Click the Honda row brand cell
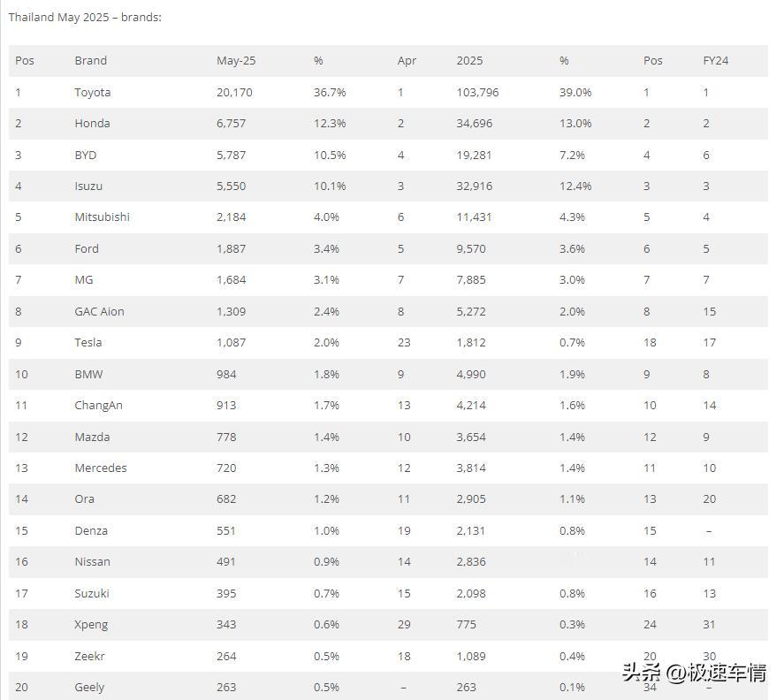Image resolution: width=784 pixels, height=700 pixels. [92, 124]
